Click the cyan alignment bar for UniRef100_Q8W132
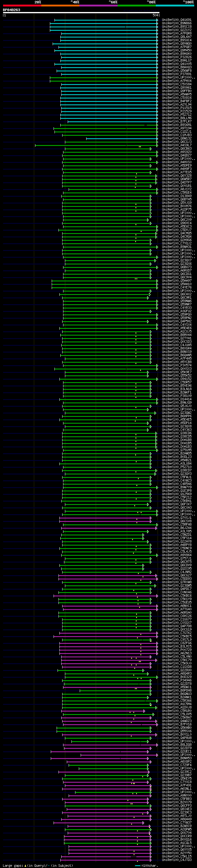The height and width of the screenshot is (868, 197). click(122, 139)
